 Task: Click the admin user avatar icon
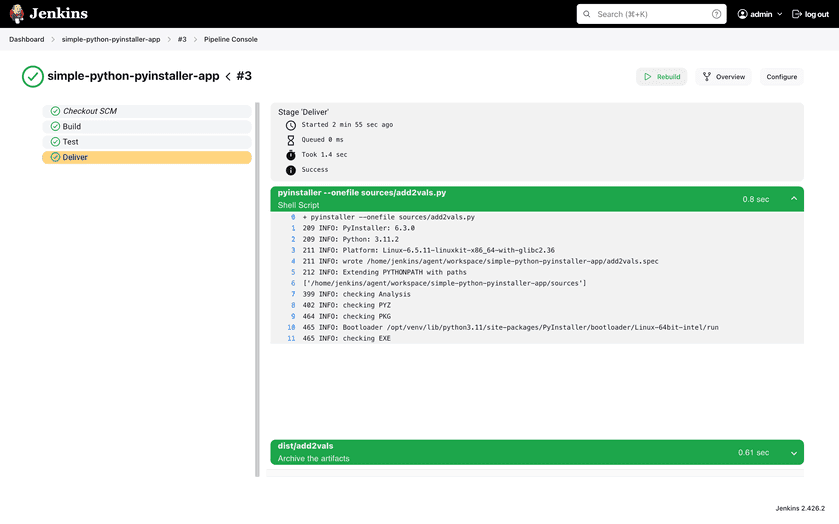point(743,14)
